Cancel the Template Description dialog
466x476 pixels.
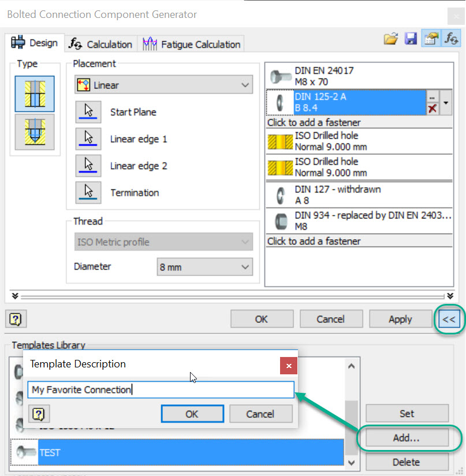coord(260,414)
